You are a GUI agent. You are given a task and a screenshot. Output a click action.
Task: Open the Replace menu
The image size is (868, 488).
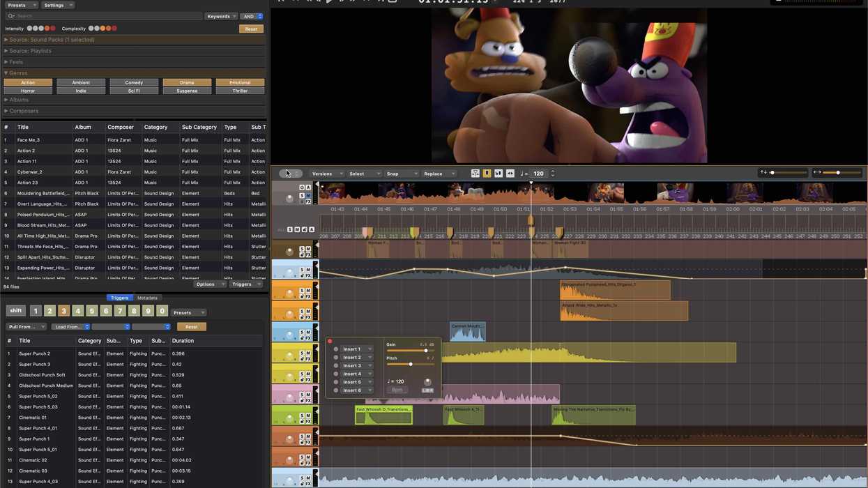click(x=439, y=174)
